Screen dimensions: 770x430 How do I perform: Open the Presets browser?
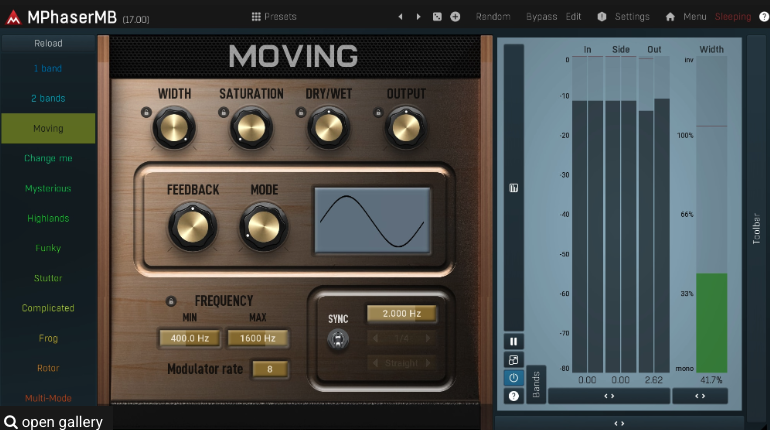(x=274, y=17)
